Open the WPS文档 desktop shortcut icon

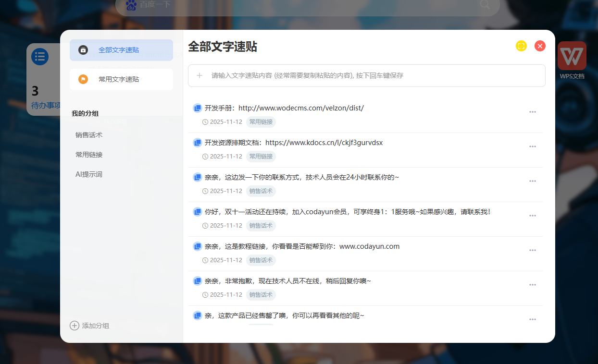pyautogui.click(x=572, y=57)
